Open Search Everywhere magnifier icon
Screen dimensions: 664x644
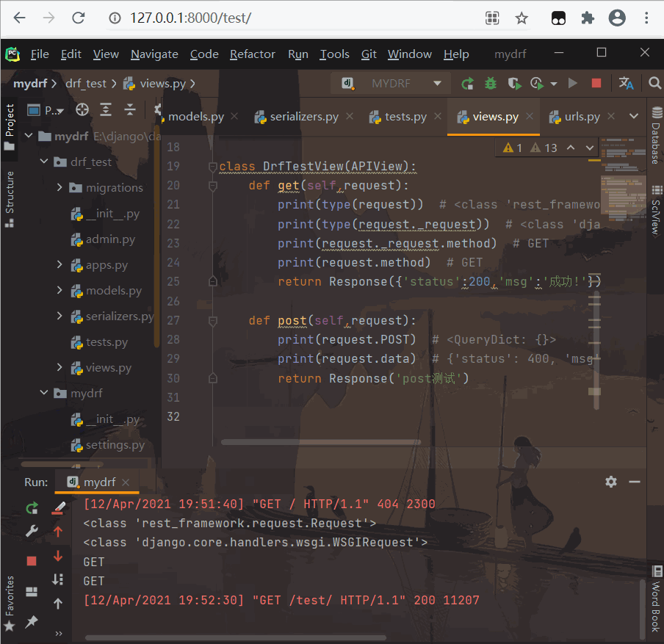pyautogui.click(x=654, y=84)
